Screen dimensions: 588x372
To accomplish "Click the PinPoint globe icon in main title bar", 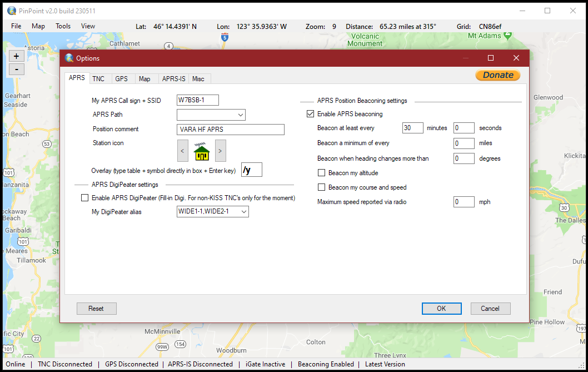I will 11,11.
